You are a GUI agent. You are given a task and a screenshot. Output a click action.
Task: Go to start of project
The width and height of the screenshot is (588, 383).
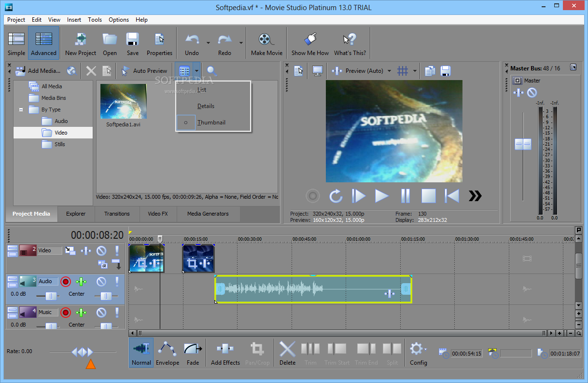(x=452, y=195)
